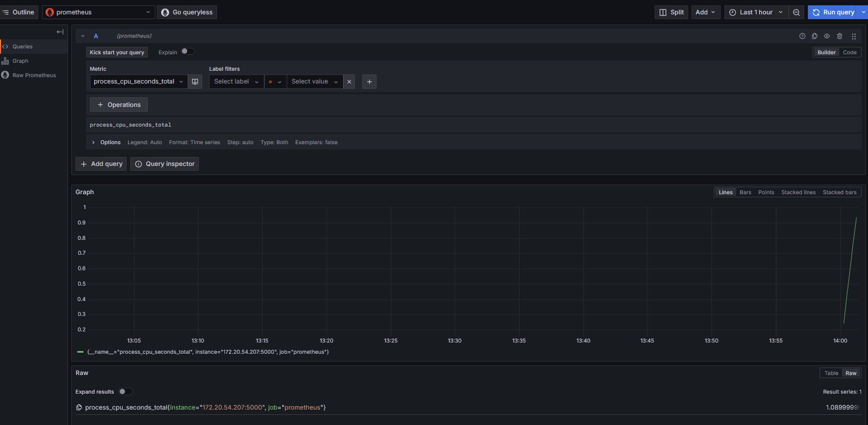Copy the raw result series icon
The height and width of the screenshot is (425, 868).
(x=79, y=407)
